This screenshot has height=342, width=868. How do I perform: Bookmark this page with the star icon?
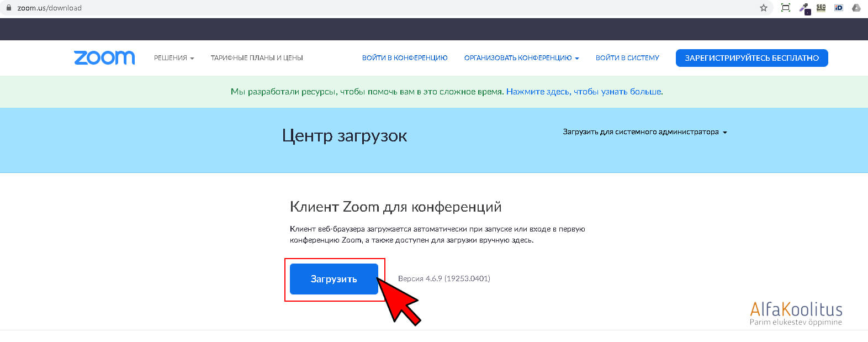[764, 8]
